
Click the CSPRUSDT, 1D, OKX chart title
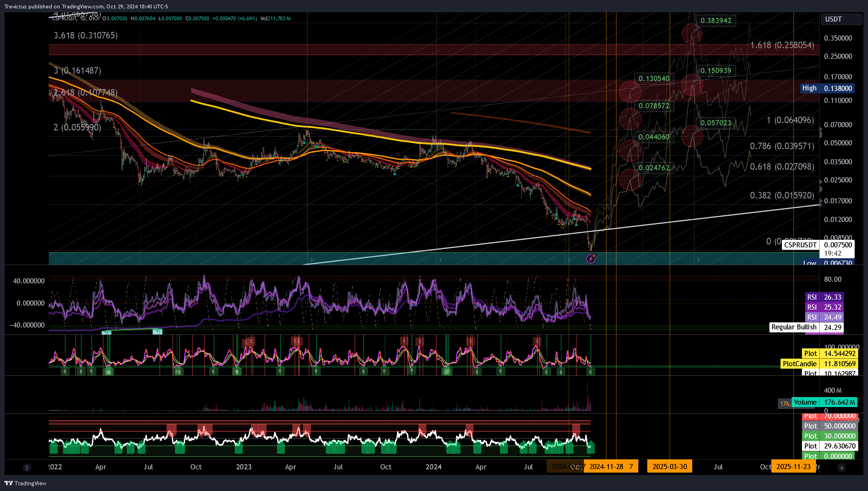pyautogui.click(x=76, y=19)
